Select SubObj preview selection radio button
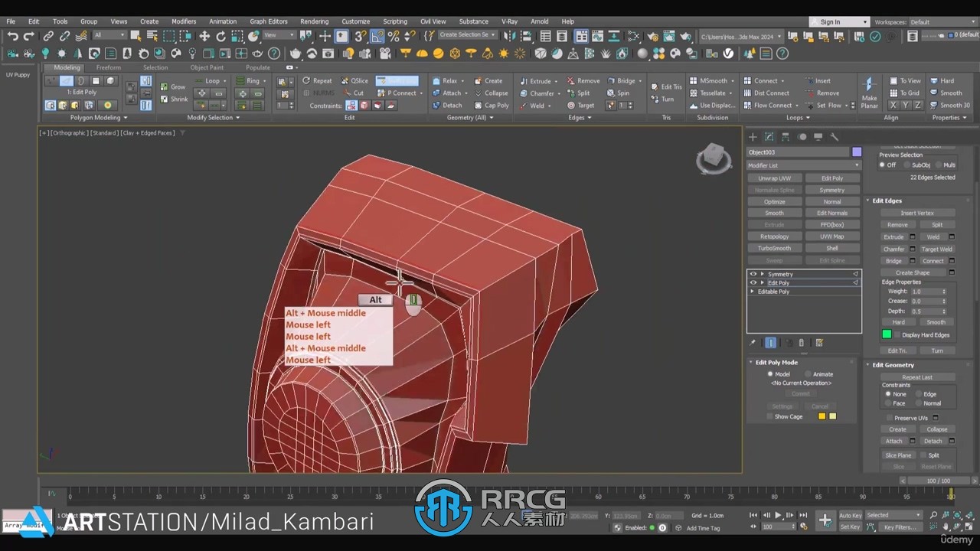Screen dimensions: 980x551 [x=906, y=165]
